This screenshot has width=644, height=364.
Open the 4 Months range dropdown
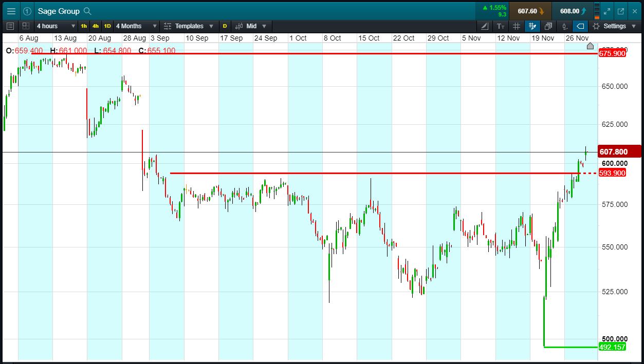(x=136, y=26)
